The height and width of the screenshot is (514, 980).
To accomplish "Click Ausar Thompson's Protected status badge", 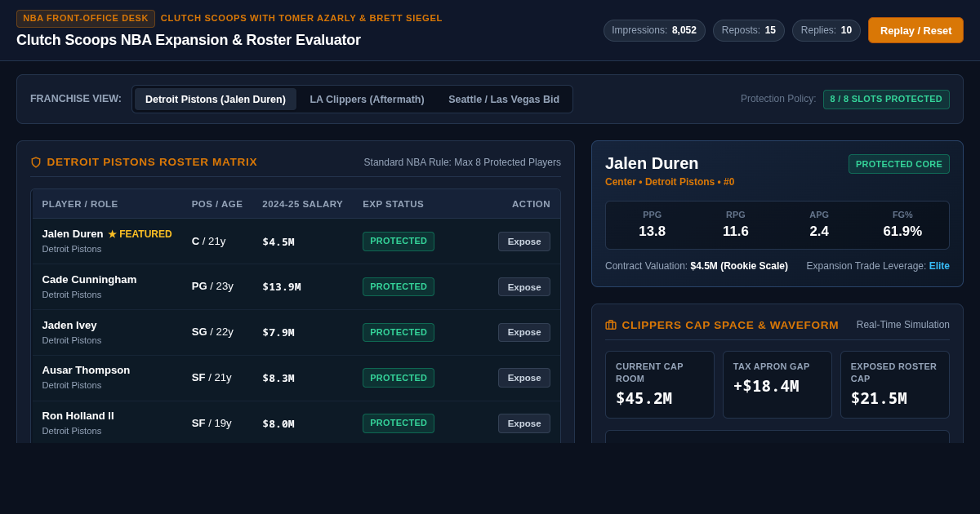I will click(399, 378).
